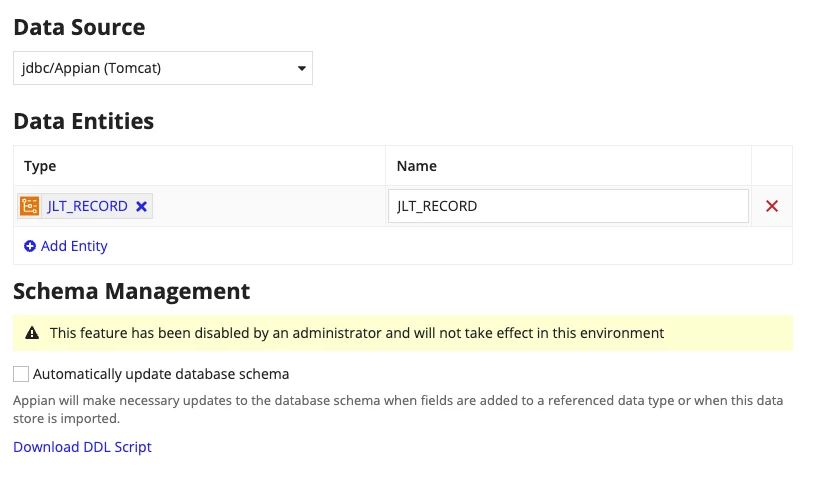This screenshot has height=484, width=829.
Task: Open the jdbc/Appian (Tomcat) data source dropdown
Action: (163, 68)
